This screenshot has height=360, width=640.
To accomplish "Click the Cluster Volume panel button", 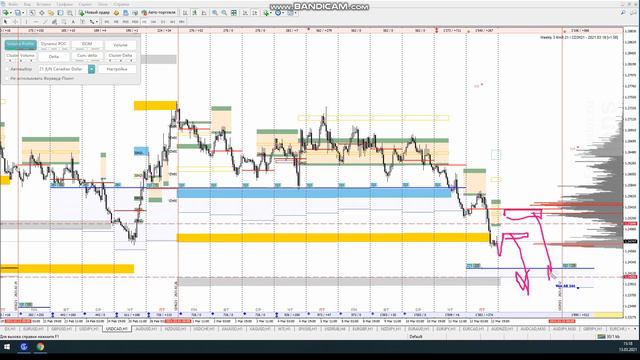I will point(20,56).
